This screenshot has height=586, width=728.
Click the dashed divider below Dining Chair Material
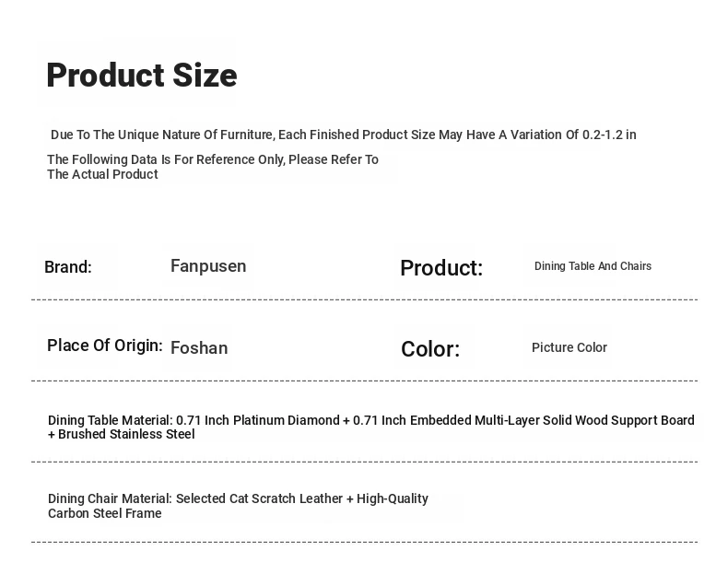pos(364,542)
